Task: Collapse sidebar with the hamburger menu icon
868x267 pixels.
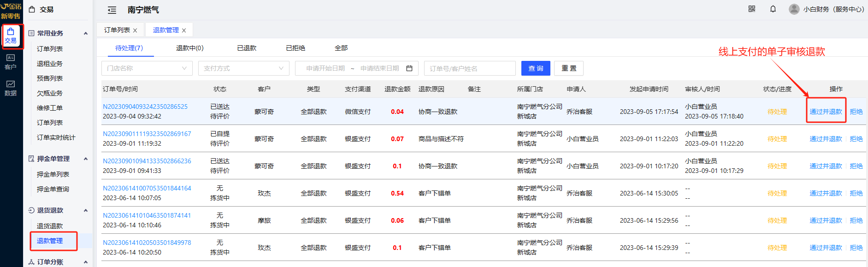Action: pos(112,10)
